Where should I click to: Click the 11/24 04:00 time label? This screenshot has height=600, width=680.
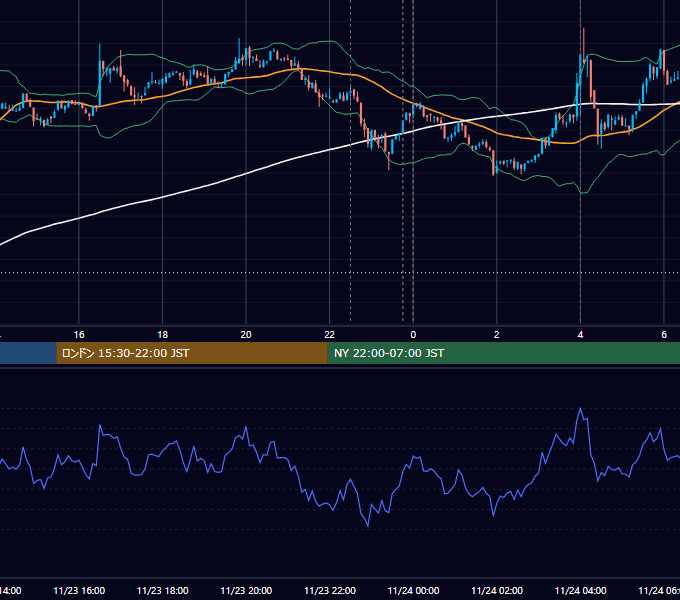pyautogui.click(x=581, y=590)
